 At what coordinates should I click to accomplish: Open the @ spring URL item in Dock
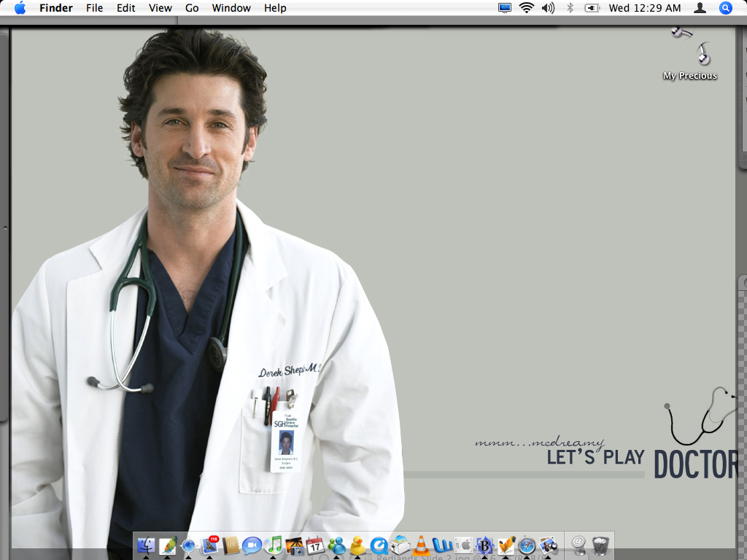pos(578,545)
